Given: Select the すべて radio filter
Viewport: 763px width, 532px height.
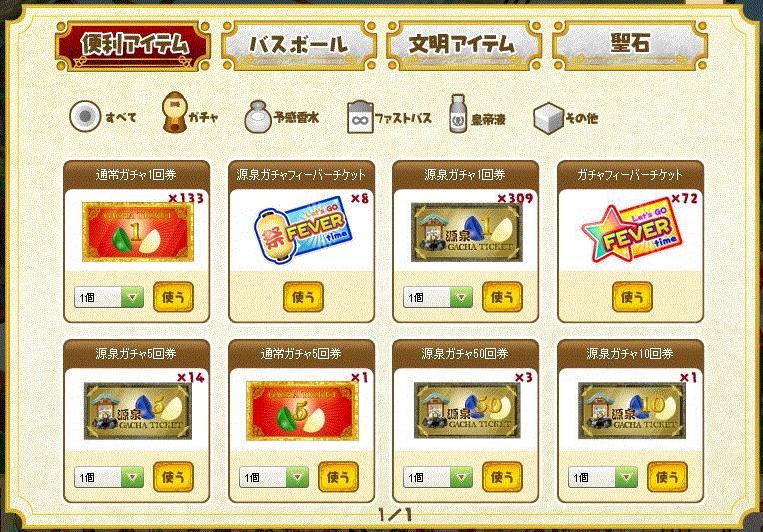Looking at the screenshot, I should pos(85,116).
